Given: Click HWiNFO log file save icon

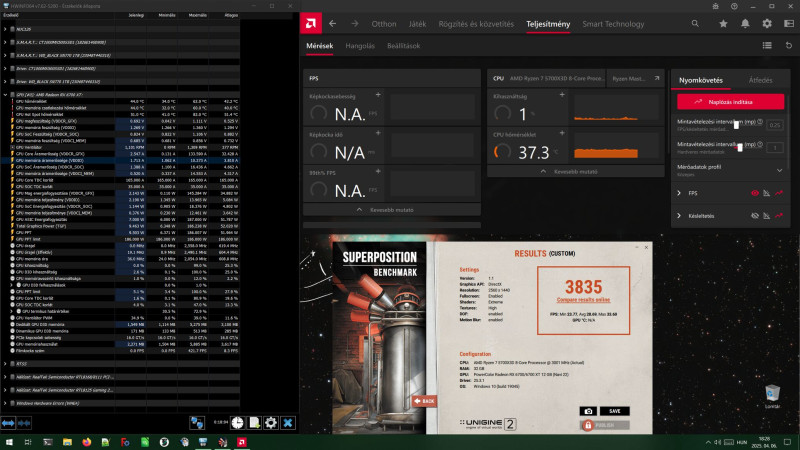Looking at the screenshot, I should [254, 423].
